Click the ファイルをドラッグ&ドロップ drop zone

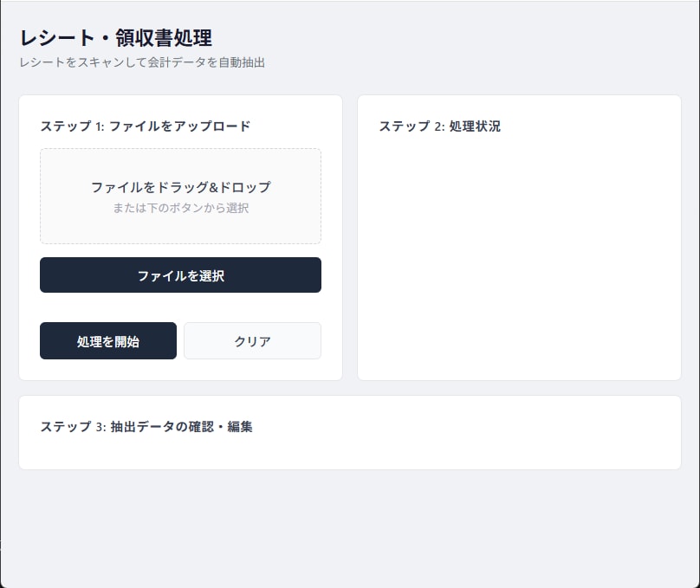(x=180, y=197)
